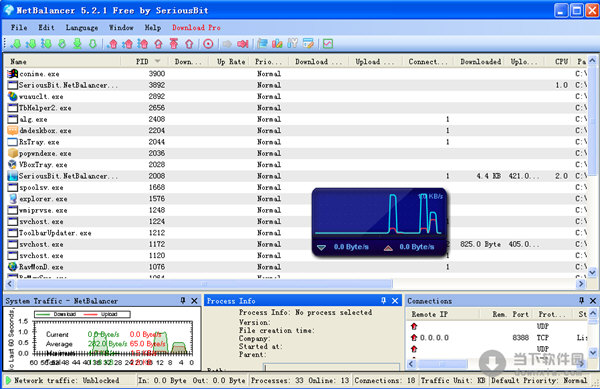Pin the System Traffic panel
Screen dimensions: 600x389
pyautogui.click(x=183, y=301)
